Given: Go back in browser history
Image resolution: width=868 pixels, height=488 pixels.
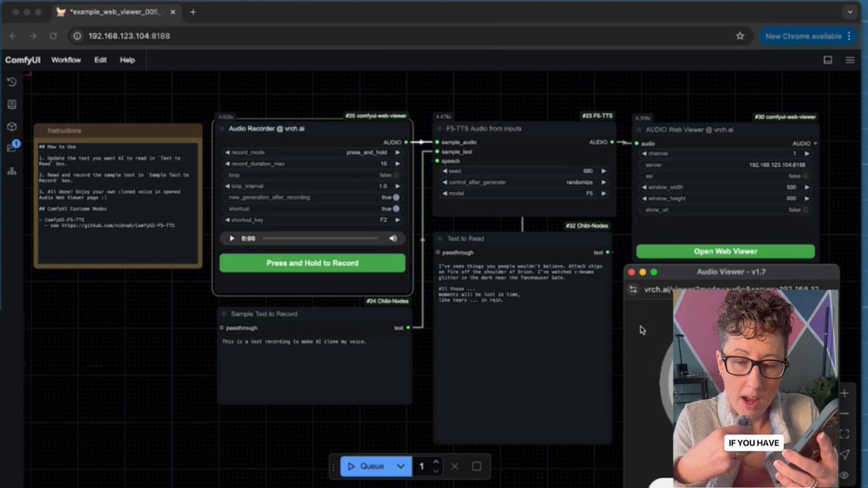Looking at the screenshot, I should (13, 35).
